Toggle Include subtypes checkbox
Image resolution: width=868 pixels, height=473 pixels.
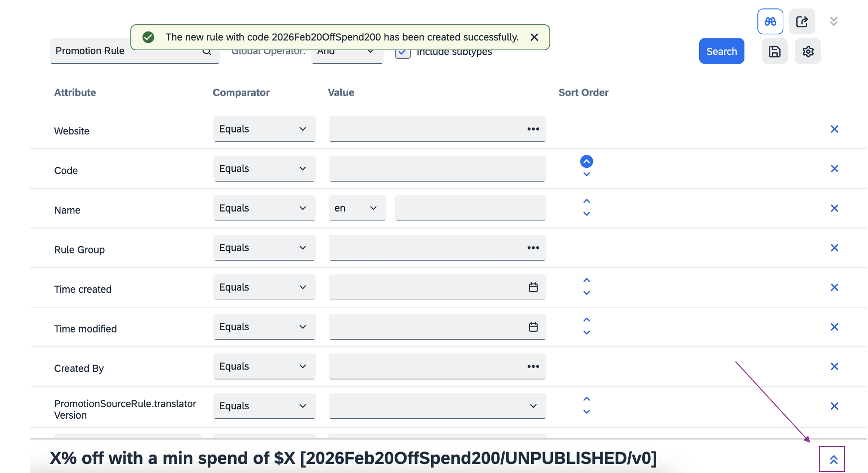point(403,53)
